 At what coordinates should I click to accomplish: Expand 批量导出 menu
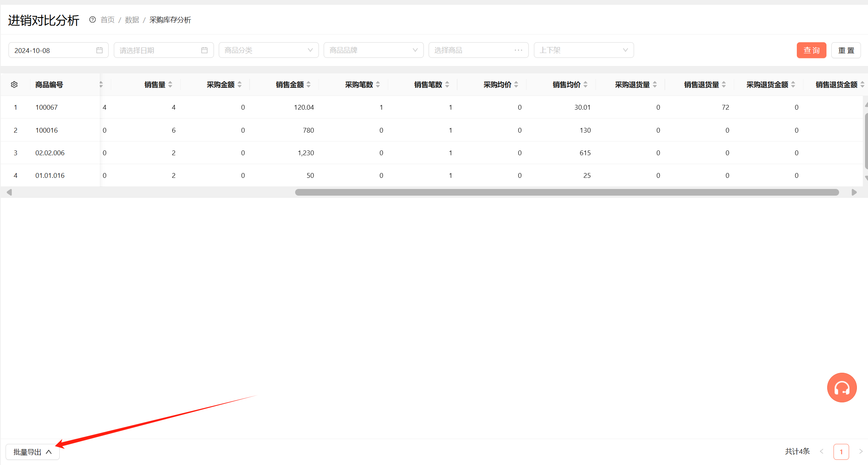pyautogui.click(x=33, y=452)
